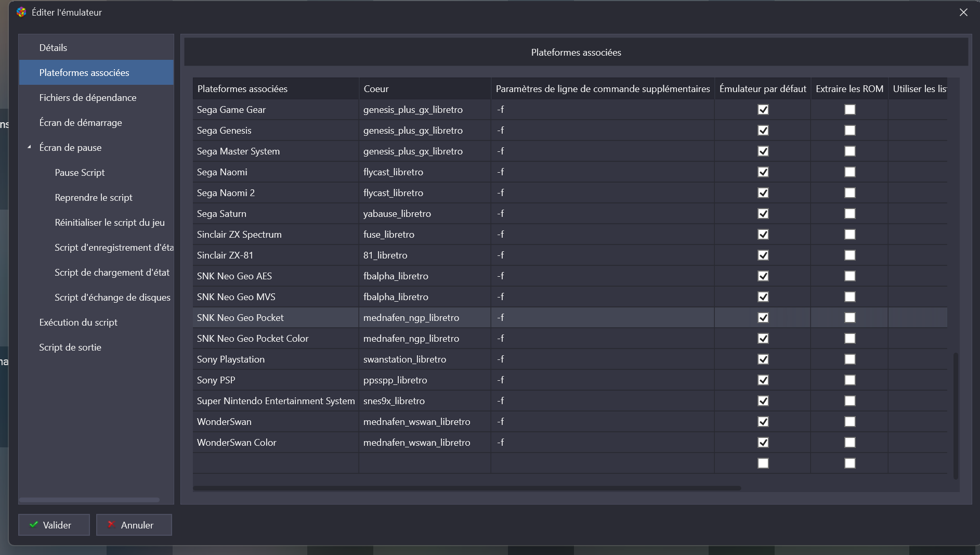Select Super Nintendo Entertainment System cell
Screen dimensions: 980x555
click(x=276, y=401)
